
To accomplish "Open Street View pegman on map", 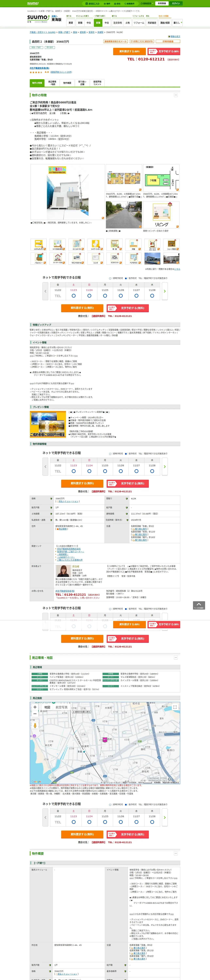I will tap(35, 726).
